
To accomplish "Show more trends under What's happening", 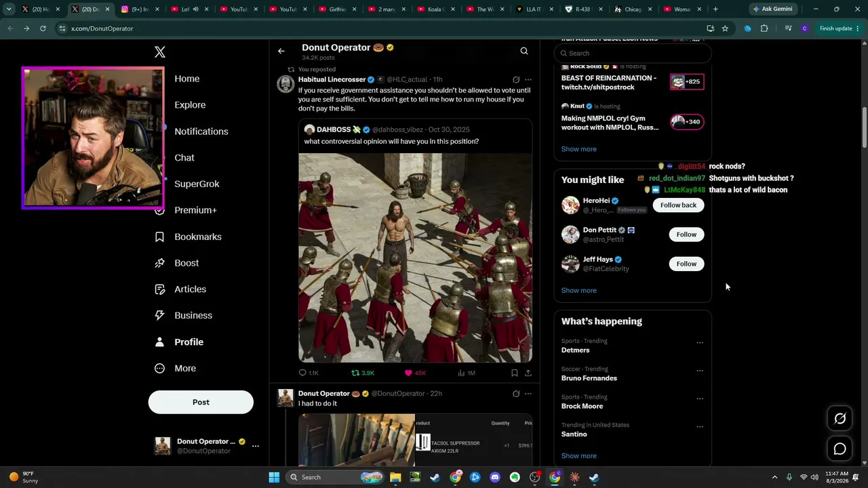I will tap(579, 456).
